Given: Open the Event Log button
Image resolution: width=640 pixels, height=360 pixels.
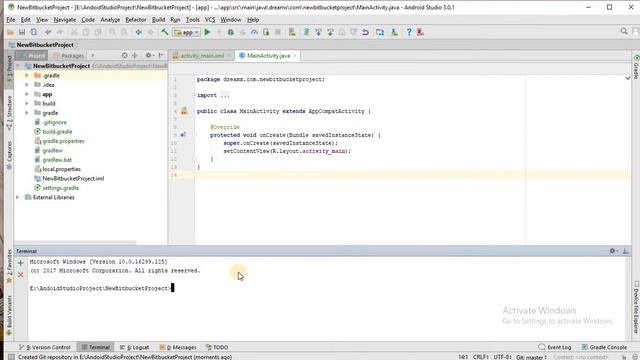Looking at the screenshot, I should [555, 347].
